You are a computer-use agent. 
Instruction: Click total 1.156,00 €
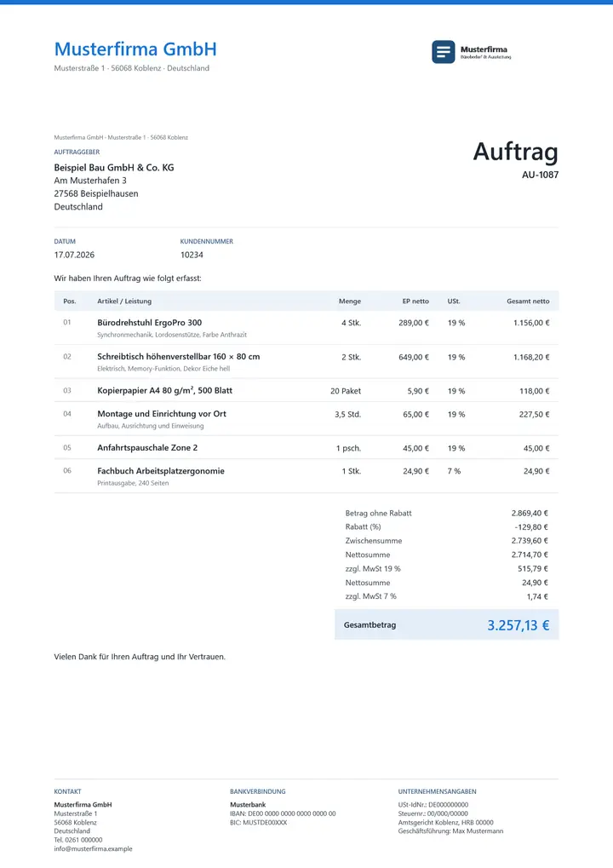click(x=531, y=323)
